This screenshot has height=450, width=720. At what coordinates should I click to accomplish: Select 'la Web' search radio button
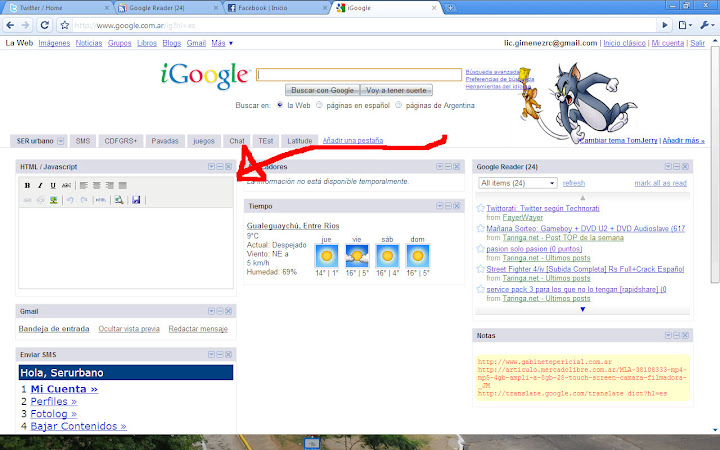(x=280, y=105)
